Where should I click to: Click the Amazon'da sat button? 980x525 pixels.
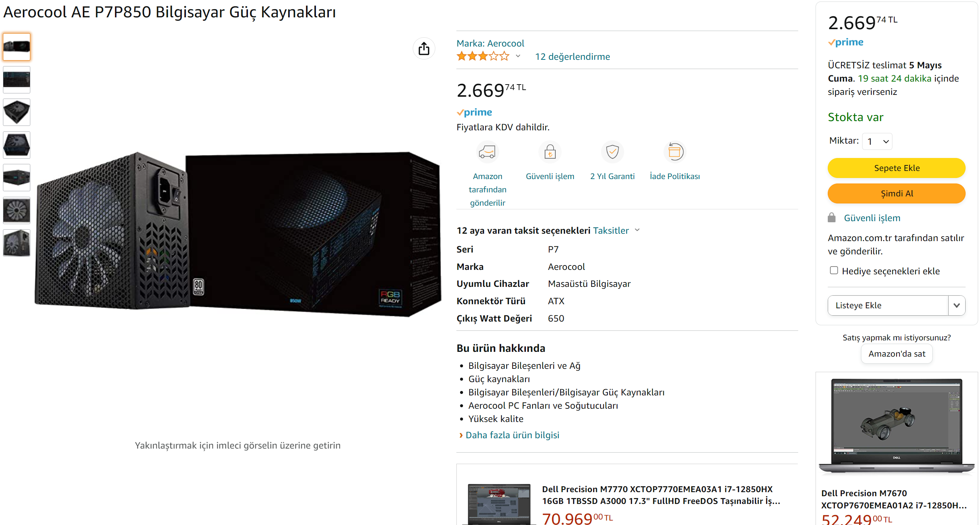896,354
